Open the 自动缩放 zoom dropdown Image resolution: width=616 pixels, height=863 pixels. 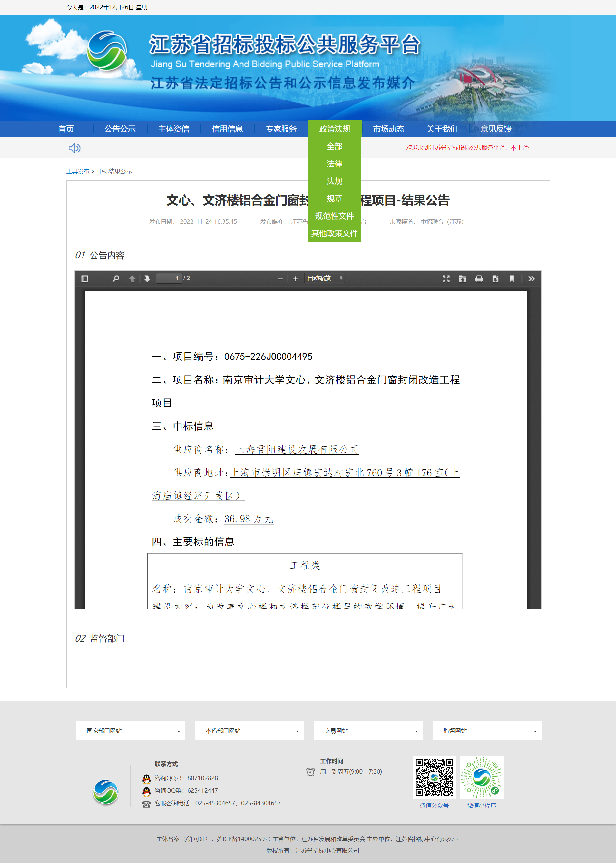pyautogui.click(x=325, y=278)
